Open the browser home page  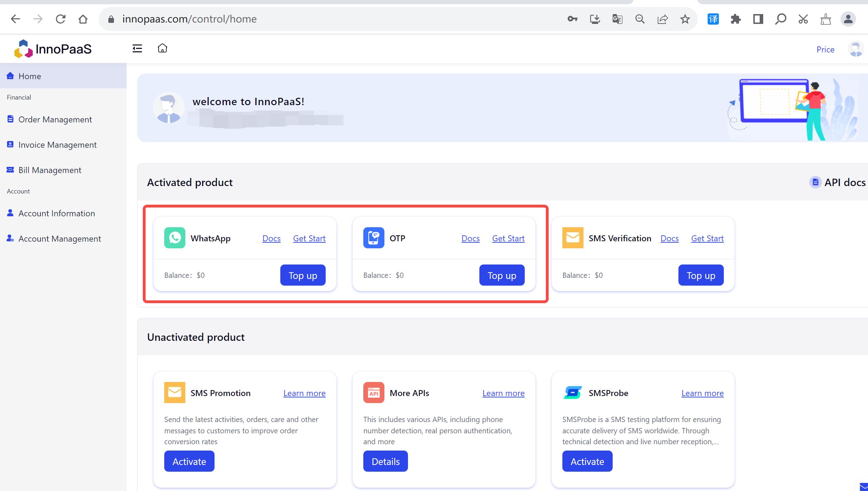tap(83, 19)
